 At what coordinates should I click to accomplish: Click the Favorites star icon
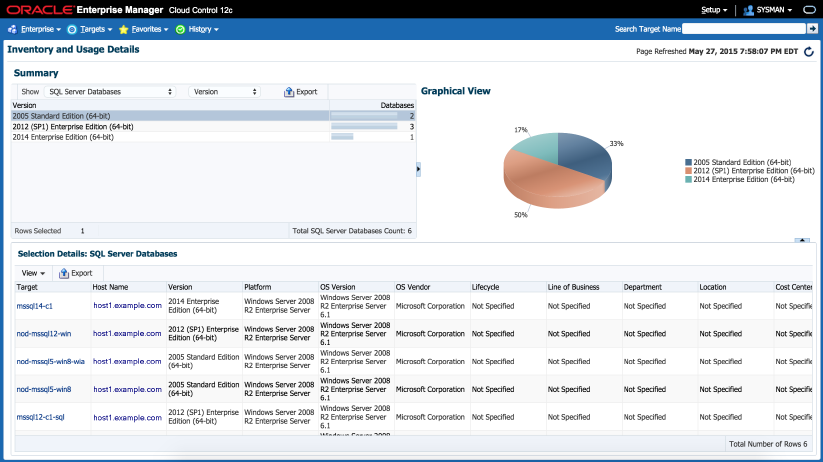[123, 29]
